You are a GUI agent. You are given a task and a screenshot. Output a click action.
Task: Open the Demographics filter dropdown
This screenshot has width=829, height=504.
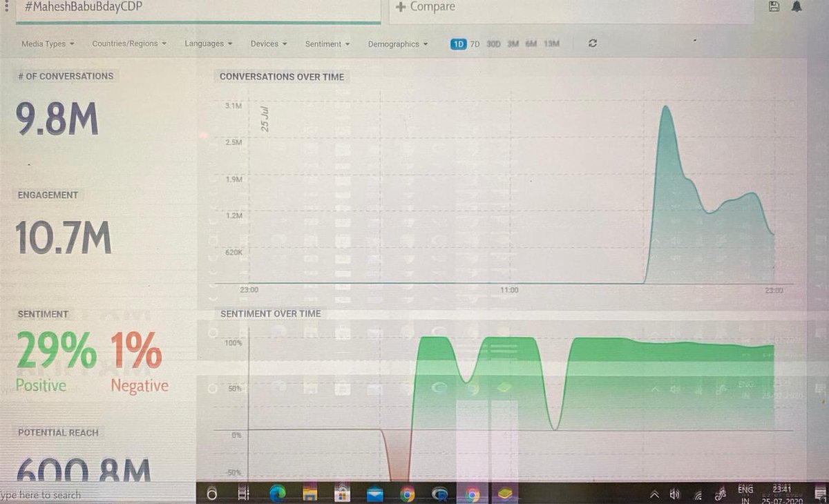tap(398, 43)
